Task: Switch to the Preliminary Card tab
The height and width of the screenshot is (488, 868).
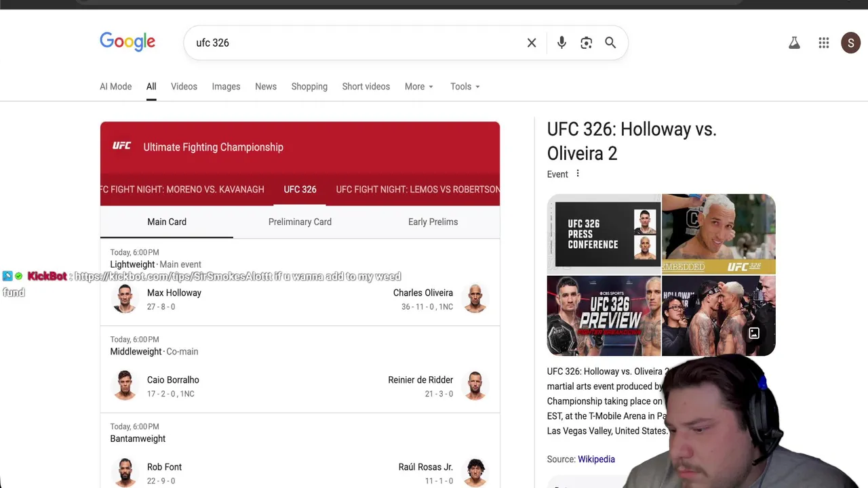Action: (x=300, y=222)
